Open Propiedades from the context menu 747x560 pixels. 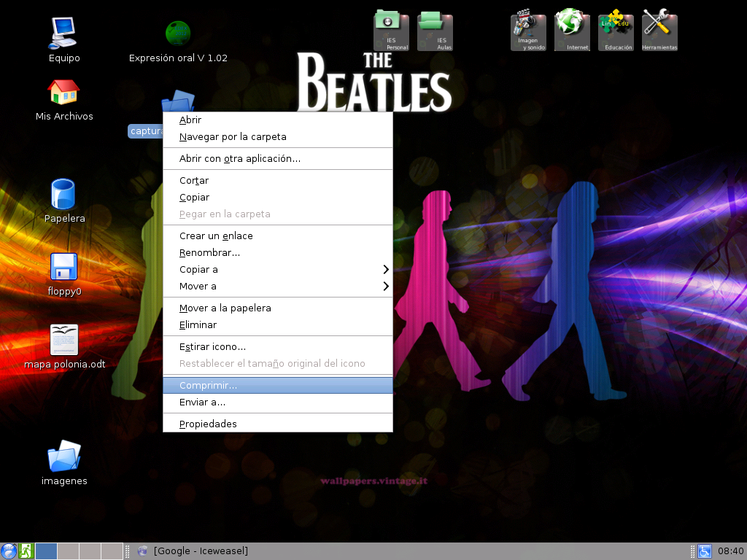pos(278,424)
